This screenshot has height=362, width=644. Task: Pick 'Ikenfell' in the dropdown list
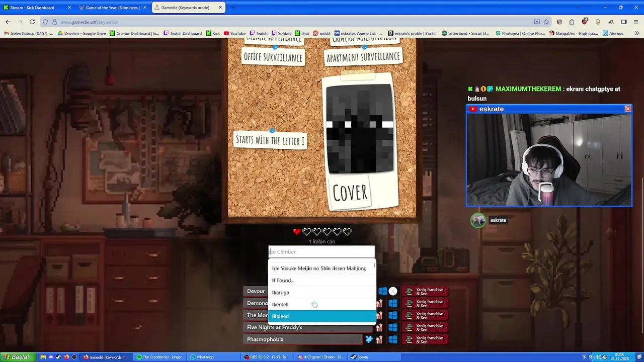pyautogui.click(x=321, y=304)
